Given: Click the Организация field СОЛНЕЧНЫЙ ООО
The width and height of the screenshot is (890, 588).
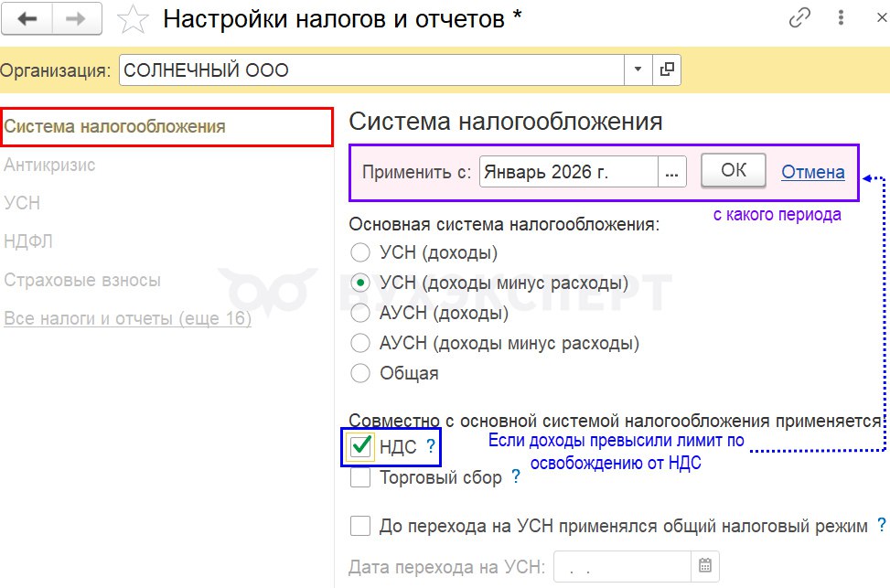Looking at the screenshot, I should click(x=371, y=69).
